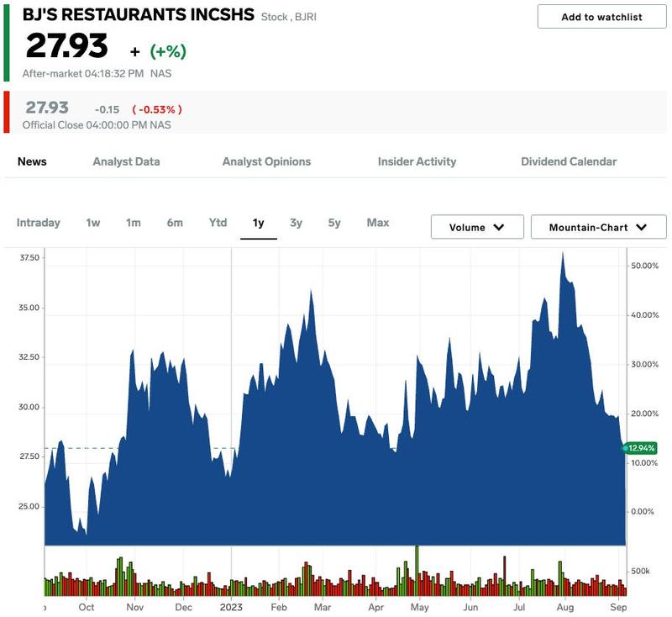View the Insider Activity tab

click(417, 161)
